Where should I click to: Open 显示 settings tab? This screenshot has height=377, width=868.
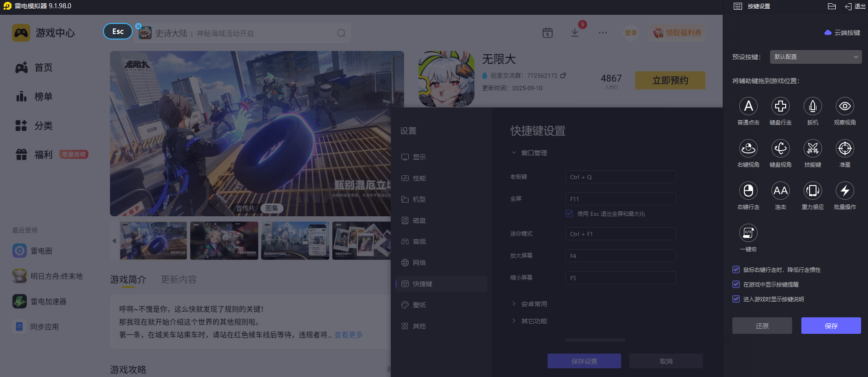[x=441, y=157]
